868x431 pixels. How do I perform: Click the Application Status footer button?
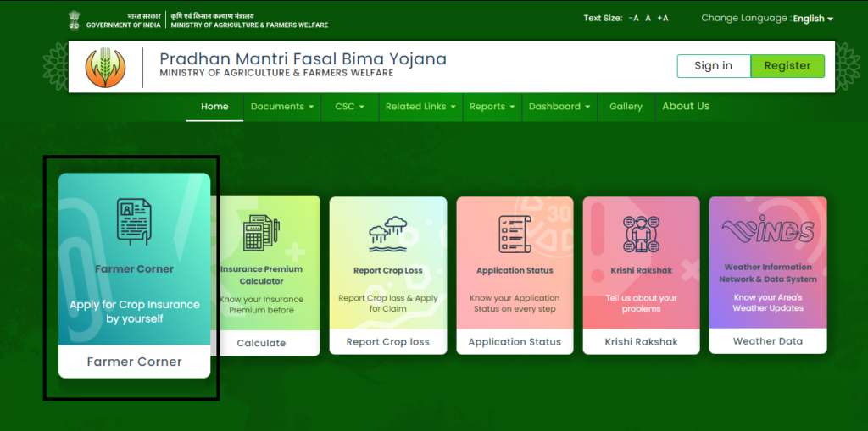[x=515, y=342]
